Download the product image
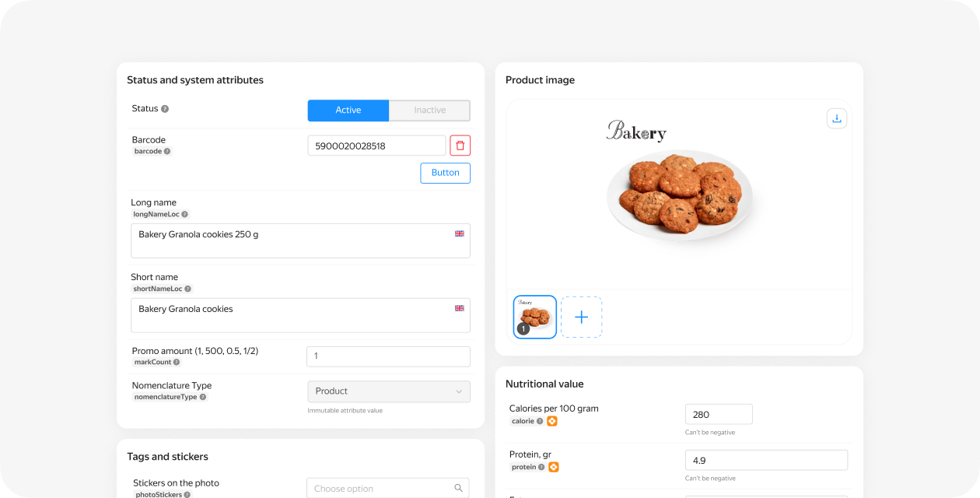 tap(837, 118)
